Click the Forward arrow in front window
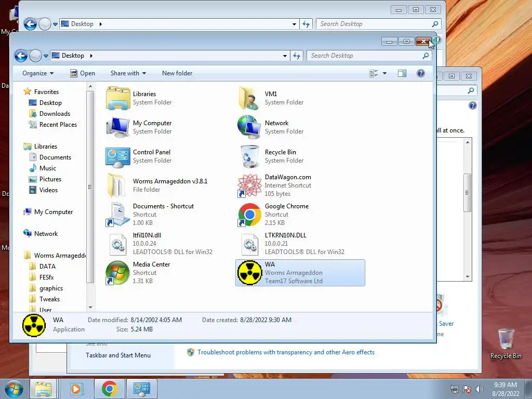532x399 pixels. pos(36,56)
